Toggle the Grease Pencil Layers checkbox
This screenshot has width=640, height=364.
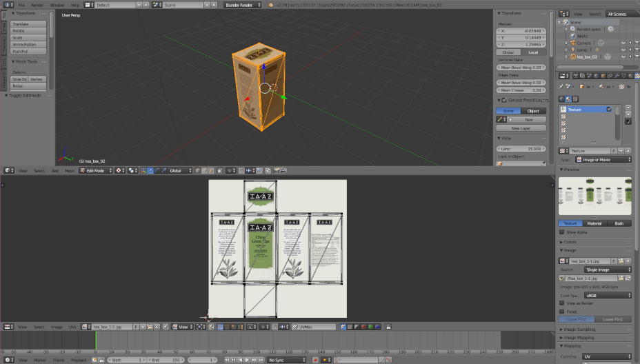[504, 100]
